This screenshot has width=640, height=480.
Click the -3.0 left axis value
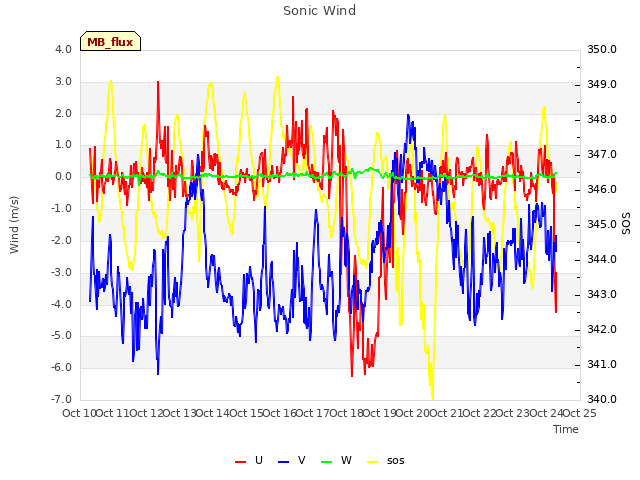pos(61,272)
